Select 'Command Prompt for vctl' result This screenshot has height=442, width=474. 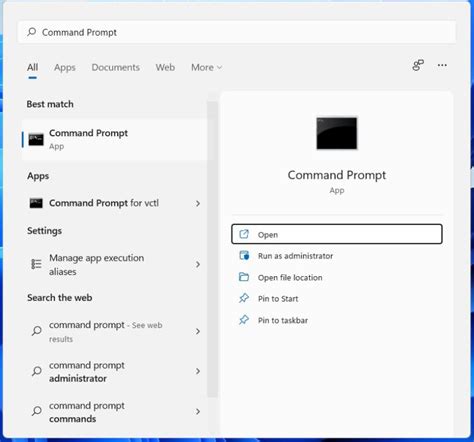[114, 203]
